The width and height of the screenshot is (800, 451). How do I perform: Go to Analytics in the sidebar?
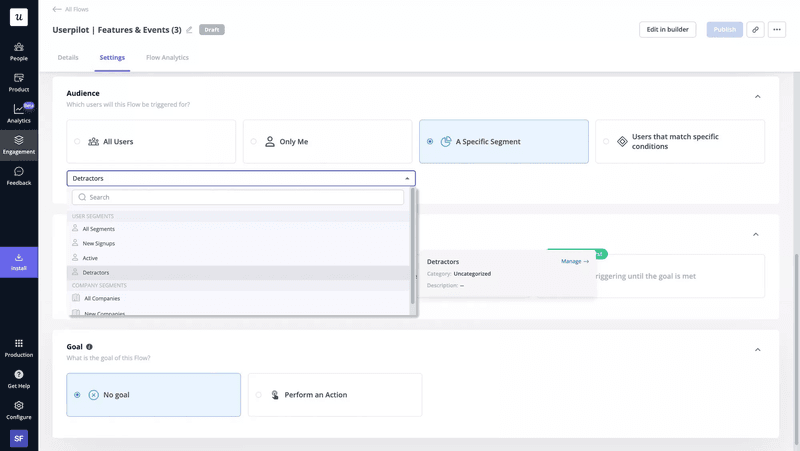click(19, 113)
